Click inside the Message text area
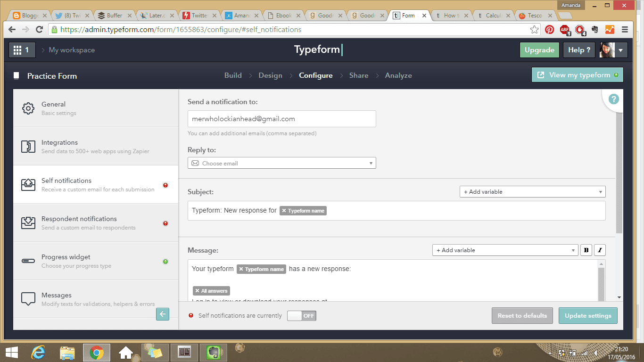The image size is (644, 362). pos(393,281)
